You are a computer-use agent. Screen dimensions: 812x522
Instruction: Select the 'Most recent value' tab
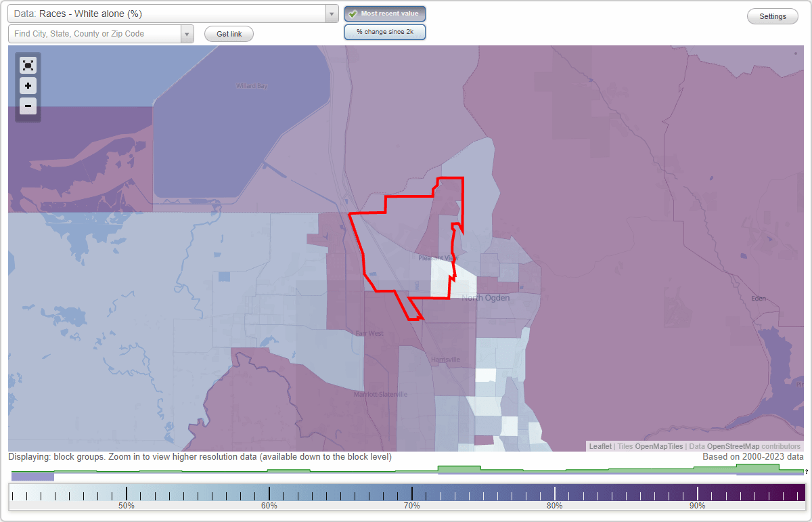tap(385, 14)
